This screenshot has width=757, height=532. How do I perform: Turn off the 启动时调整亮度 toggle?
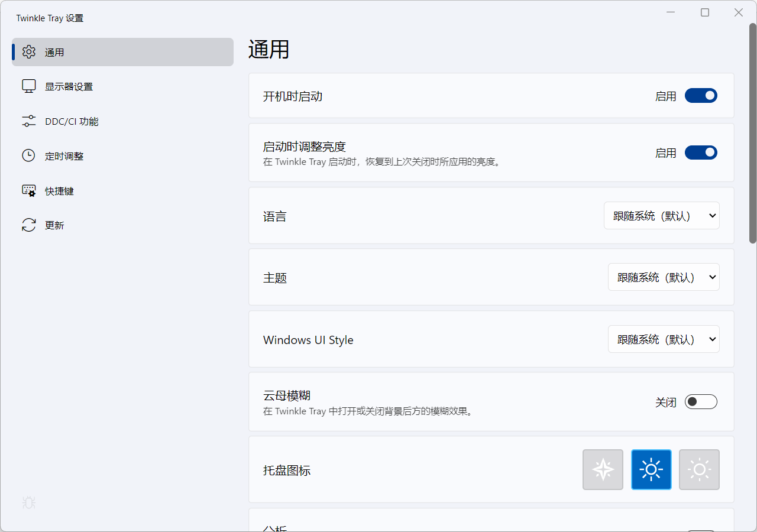click(x=701, y=153)
